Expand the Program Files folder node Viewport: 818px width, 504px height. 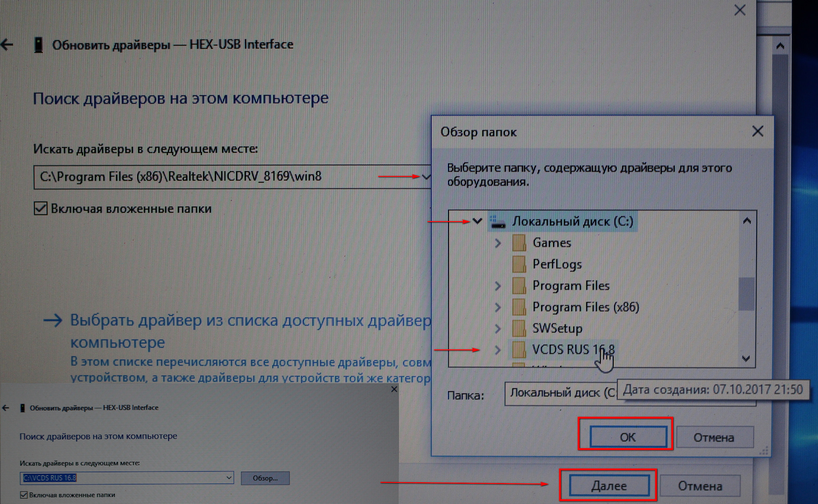tap(498, 286)
